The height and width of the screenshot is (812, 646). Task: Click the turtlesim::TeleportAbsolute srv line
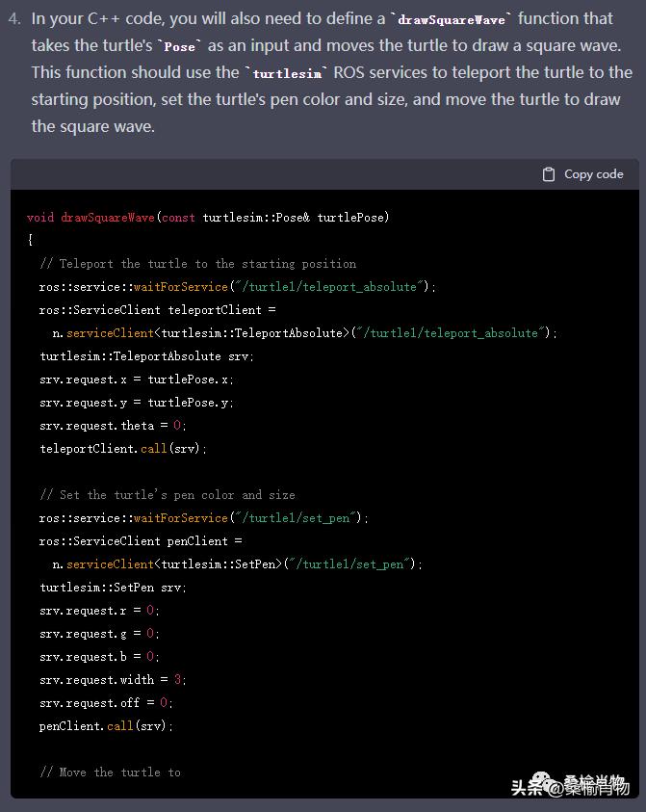tap(146, 356)
